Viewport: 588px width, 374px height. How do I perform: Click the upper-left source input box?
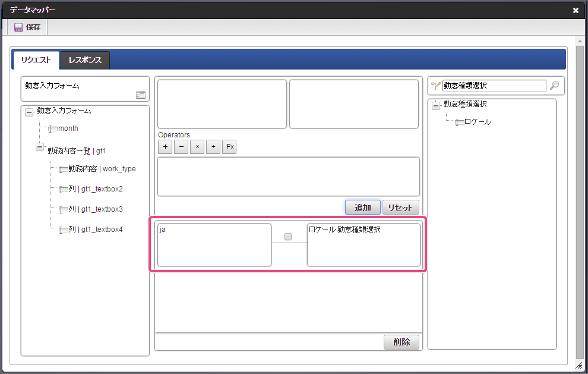pyautogui.click(x=222, y=104)
